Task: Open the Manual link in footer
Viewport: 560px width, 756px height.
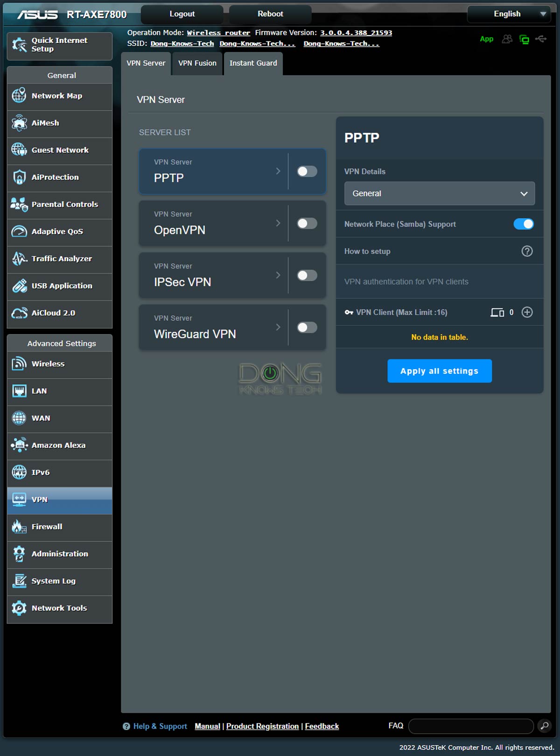Action: pos(207,726)
